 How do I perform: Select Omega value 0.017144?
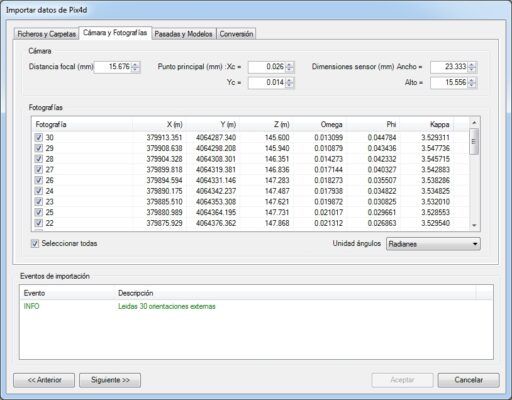tap(329, 169)
